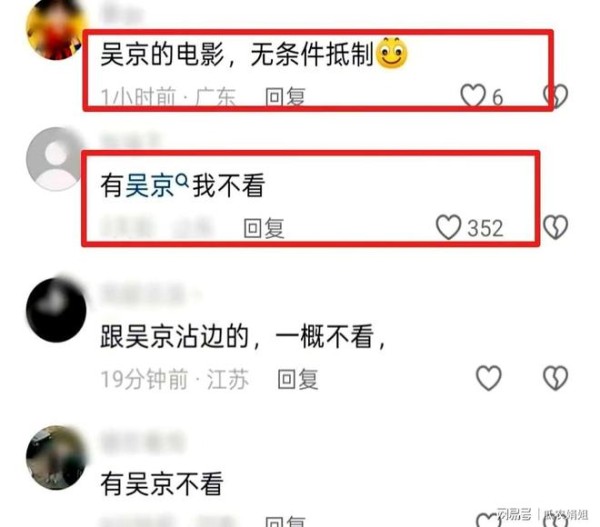
Task: Open the red-yellow avatar profile
Action: (x=57, y=30)
